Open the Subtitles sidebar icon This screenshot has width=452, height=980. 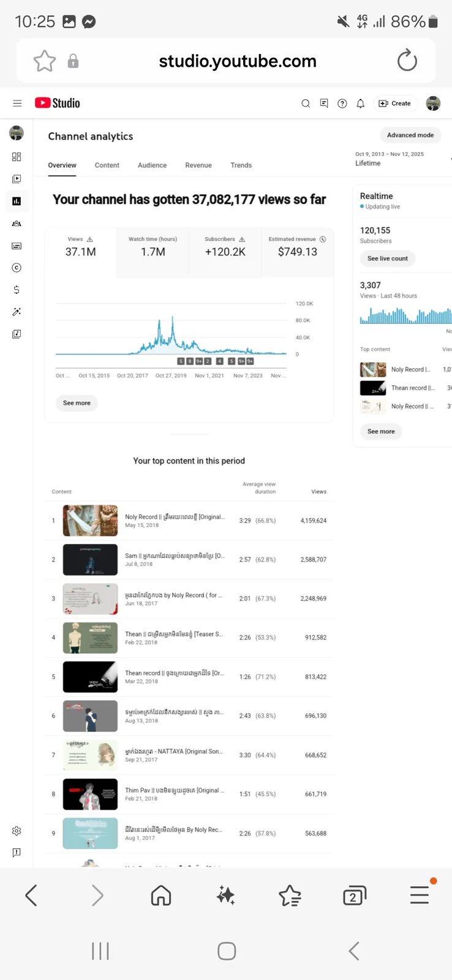(17, 246)
